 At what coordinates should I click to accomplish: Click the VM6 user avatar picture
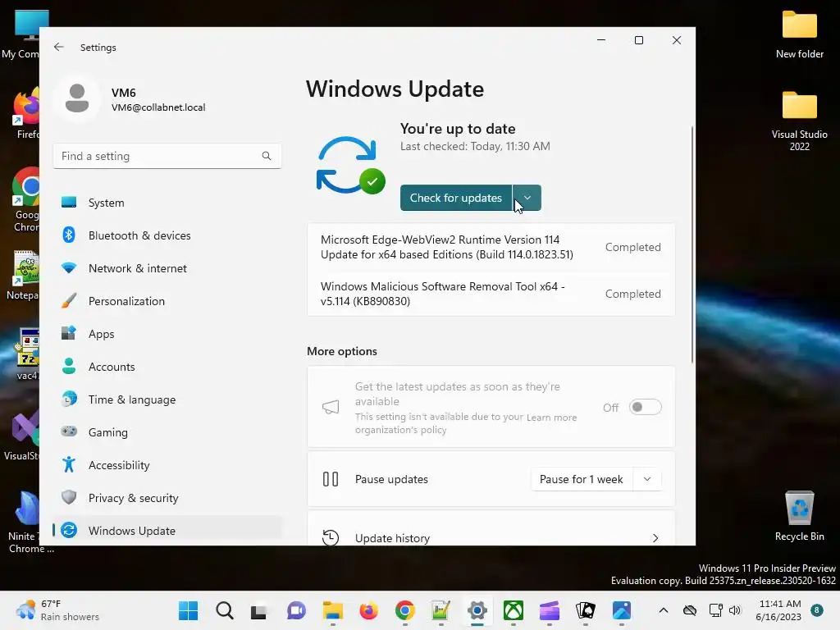77,98
